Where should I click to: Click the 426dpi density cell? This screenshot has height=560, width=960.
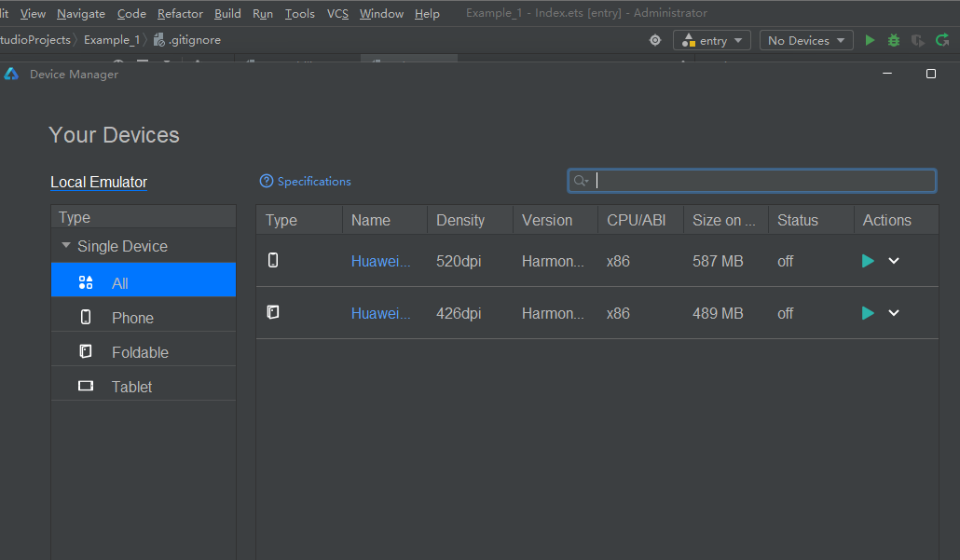[x=459, y=313]
